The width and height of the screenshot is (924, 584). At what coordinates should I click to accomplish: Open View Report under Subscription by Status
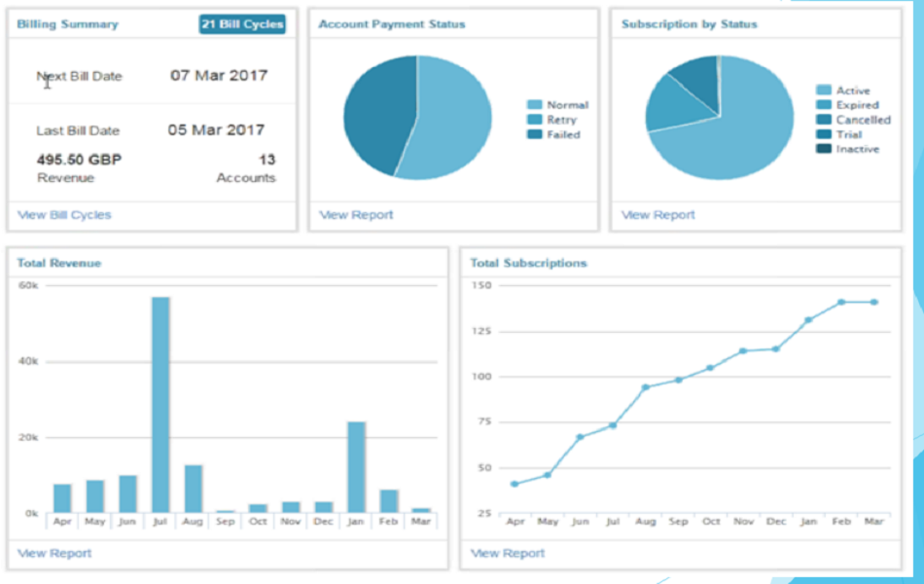[x=658, y=215]
